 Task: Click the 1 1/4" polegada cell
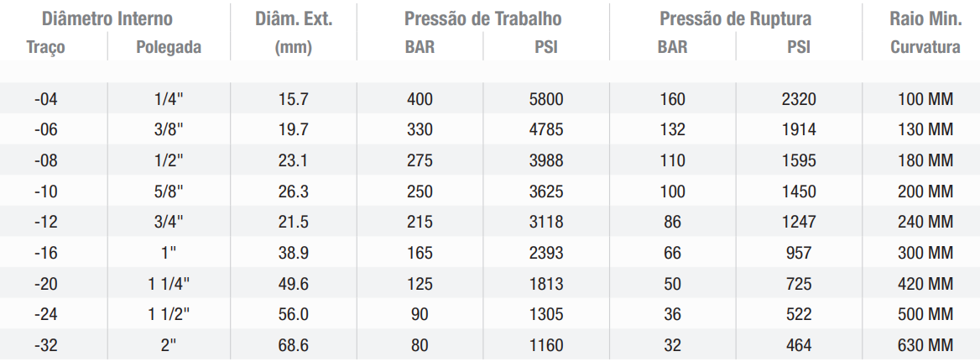169,284
